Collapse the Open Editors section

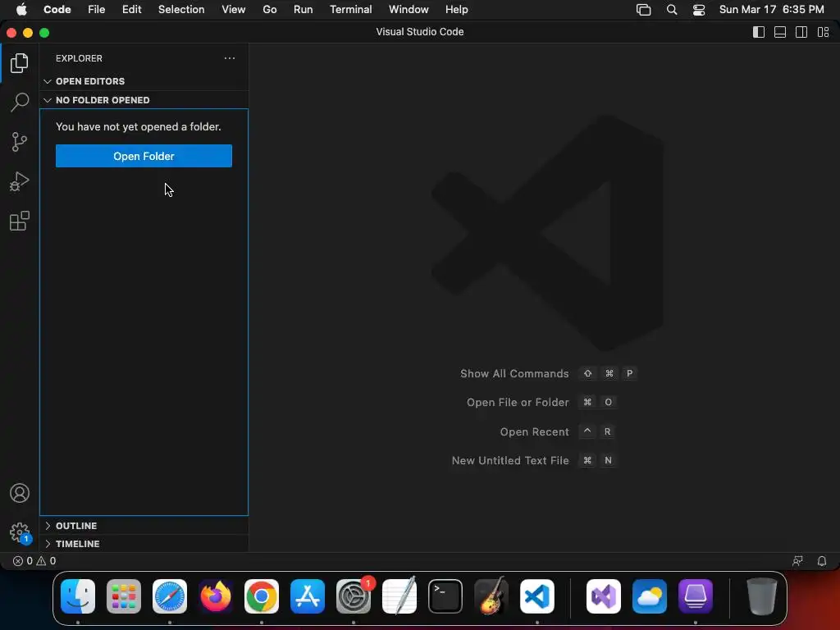[144, 81]
